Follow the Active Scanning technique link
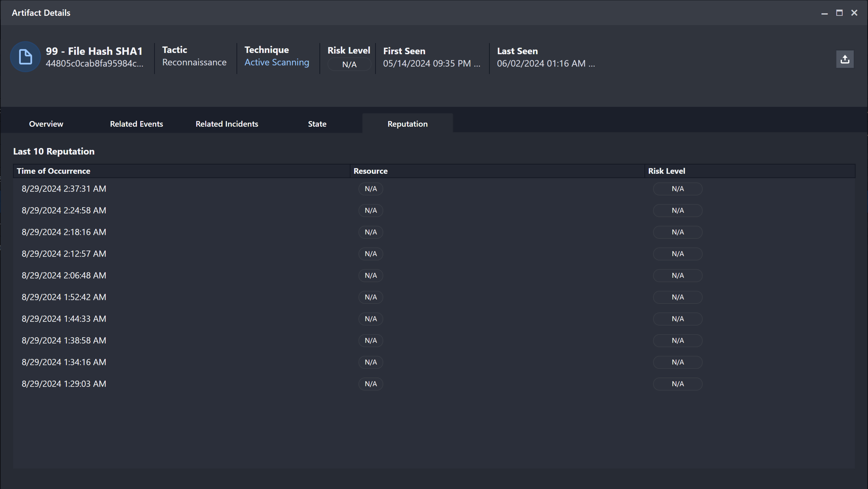Screen dimensions: 868x489 tap(277, 62)
